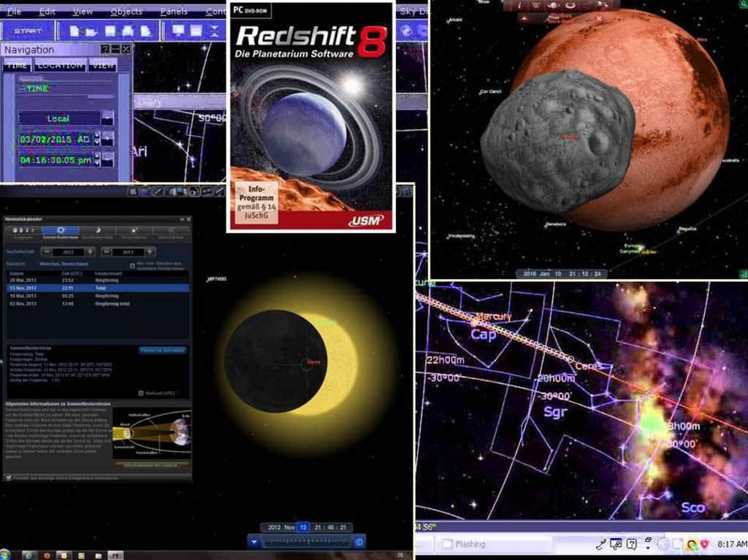748x560 pixels.
Task: Click the Print icon in Redshift toolbar
Action: coord(128,31)
